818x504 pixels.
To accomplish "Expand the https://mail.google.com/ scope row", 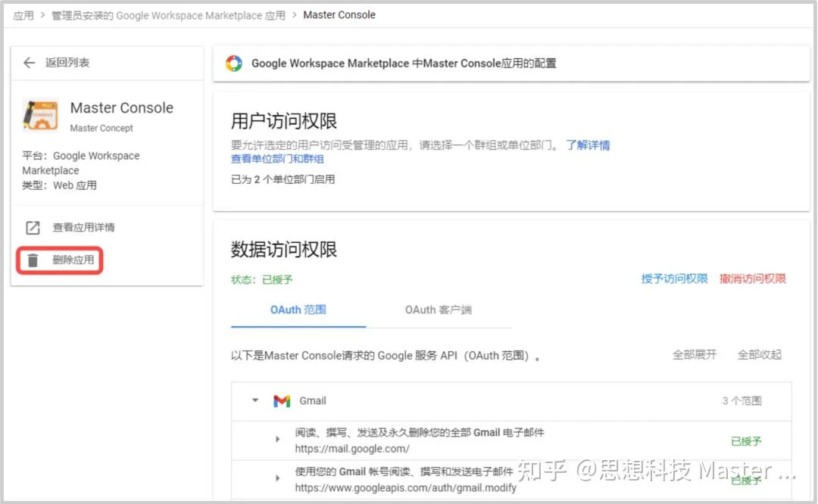I will (x=277, y=440).
